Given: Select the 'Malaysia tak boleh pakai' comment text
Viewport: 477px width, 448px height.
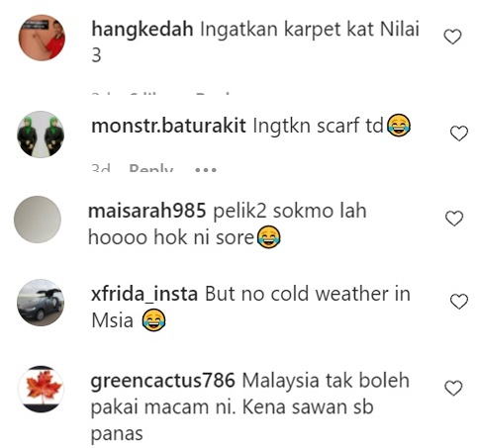Looking at the screenshot, I should 250,407.
